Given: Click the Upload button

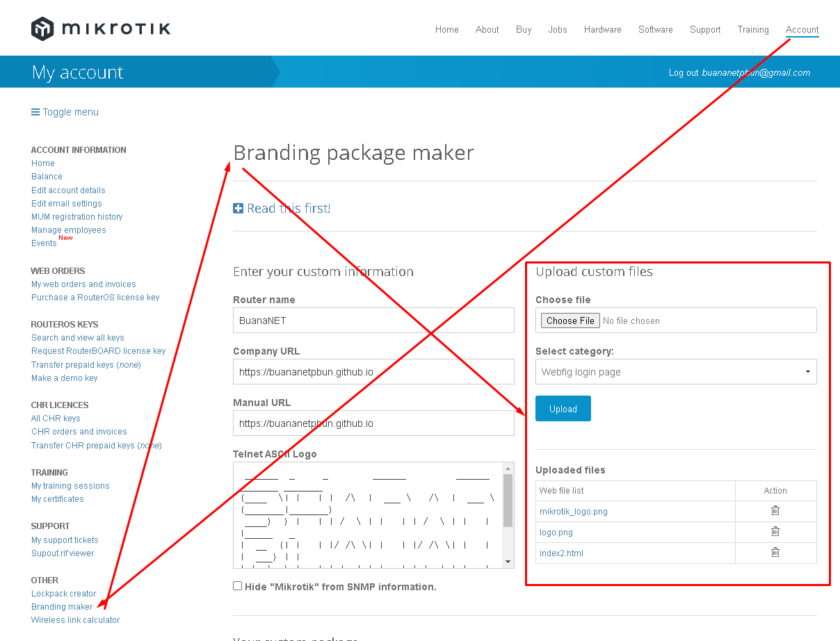Looking at the screenshot, I should pos(563,408).
